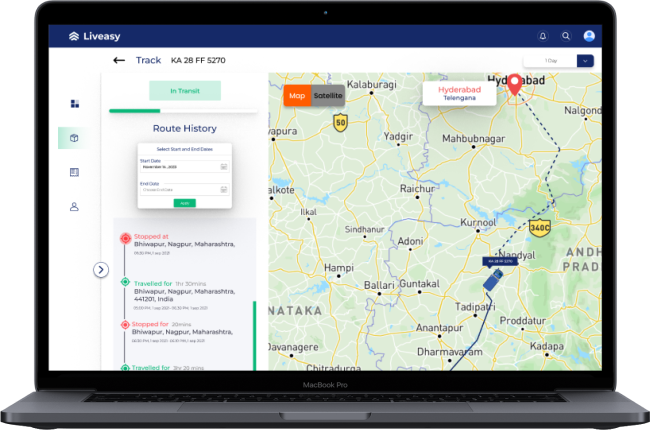
Task: Go back using the arrow beside Track
Action: coord(119,60)
